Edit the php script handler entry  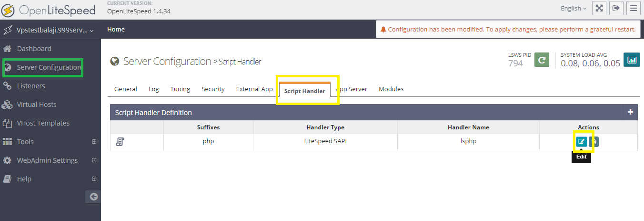pos(581,142)
